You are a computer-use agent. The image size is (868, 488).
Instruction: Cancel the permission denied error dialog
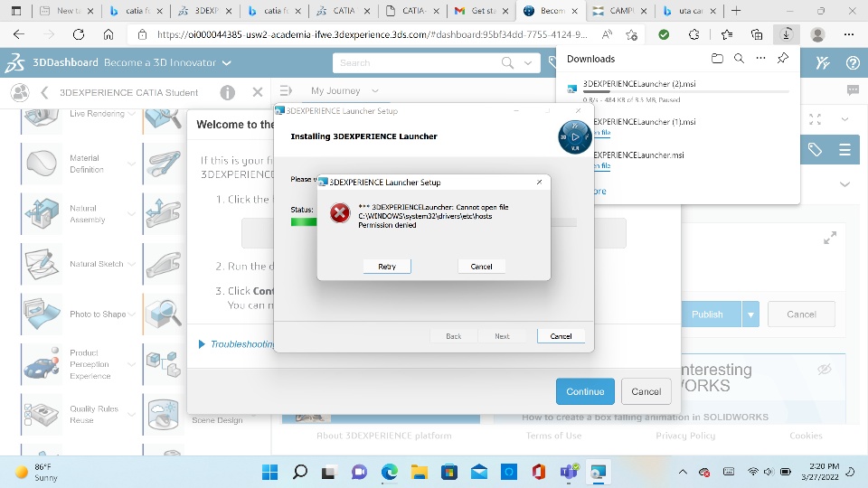(x=481, y=267)
